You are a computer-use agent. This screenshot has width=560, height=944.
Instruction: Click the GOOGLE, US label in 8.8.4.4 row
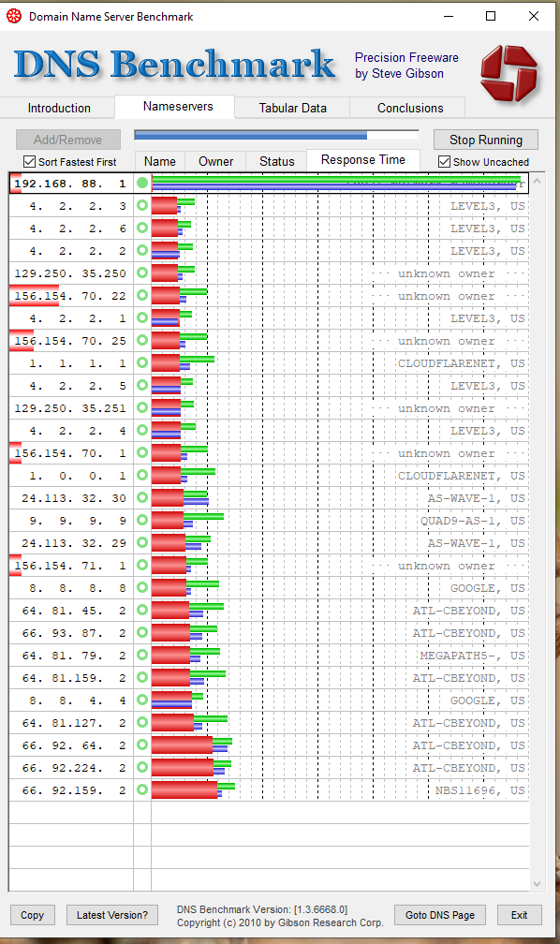pos(488,701)
